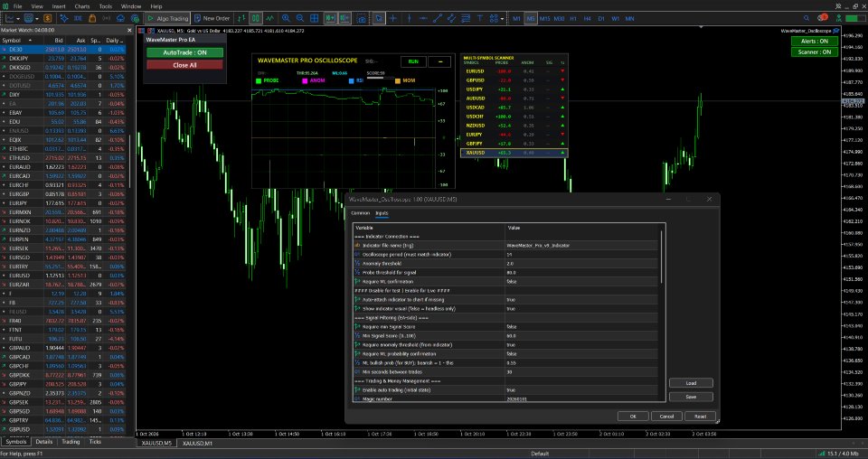Click the orange MOM legend swatch

(398, 80)
